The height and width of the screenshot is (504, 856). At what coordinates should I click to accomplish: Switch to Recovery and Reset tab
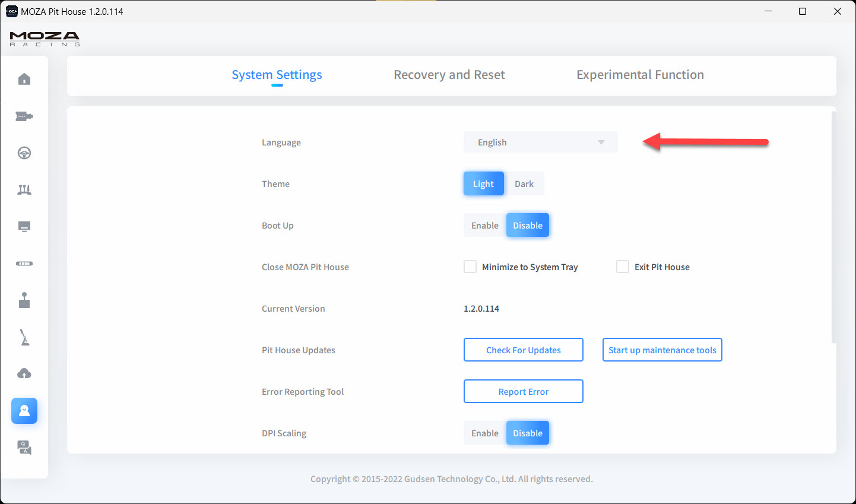pyautogui.click(x=449, y=75)
